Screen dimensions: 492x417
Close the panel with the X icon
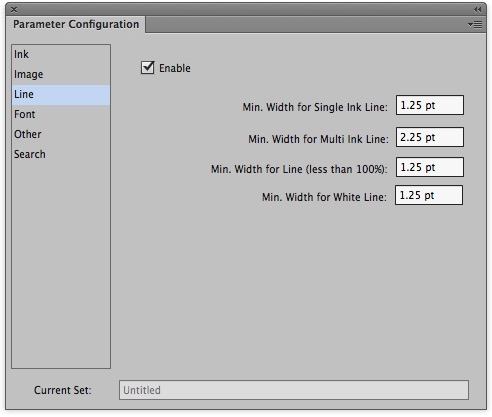point(14,10)
